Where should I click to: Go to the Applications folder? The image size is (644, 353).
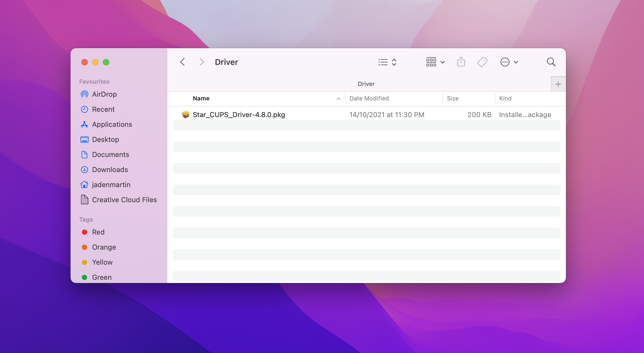click(x=112, y=124)
